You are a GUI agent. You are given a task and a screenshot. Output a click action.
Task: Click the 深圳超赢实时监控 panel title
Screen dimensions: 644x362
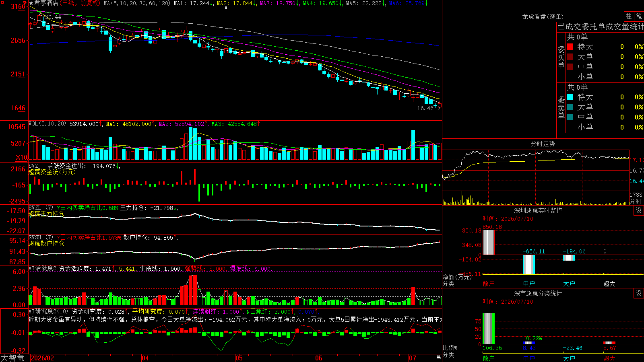(538, 210)
